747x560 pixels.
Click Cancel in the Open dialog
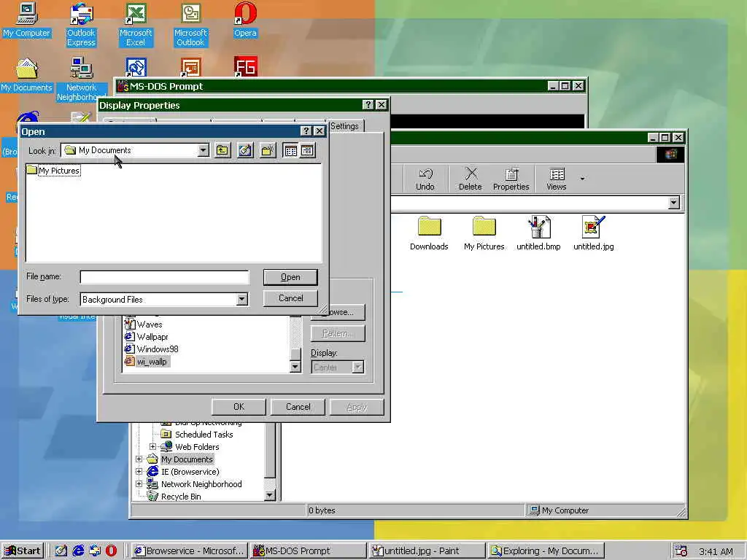(290, 298)
